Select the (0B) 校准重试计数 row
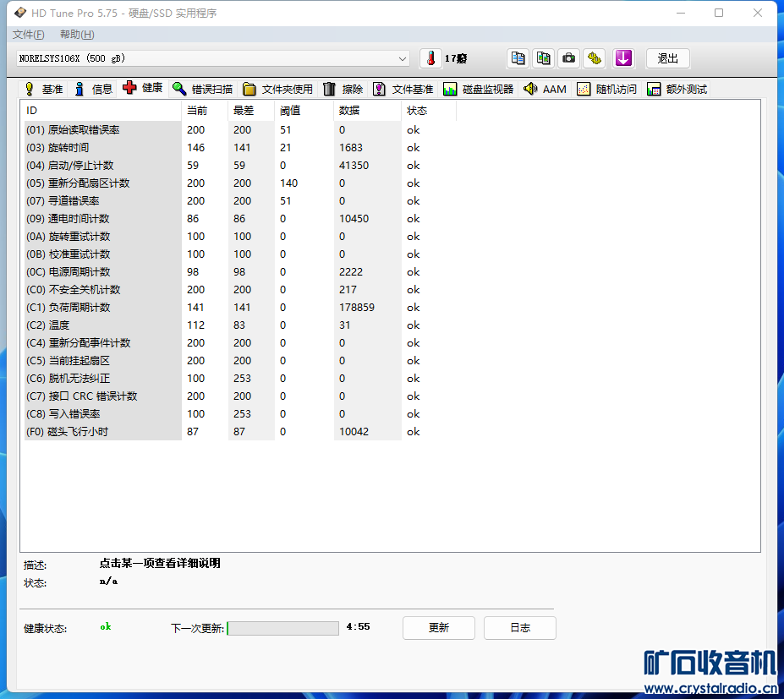 (x=240, y=254)
